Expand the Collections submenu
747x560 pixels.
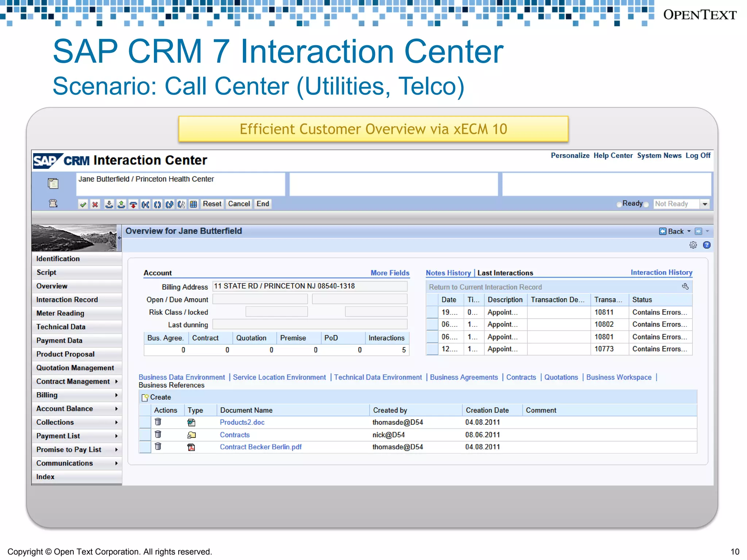click(x=116, y=422)
